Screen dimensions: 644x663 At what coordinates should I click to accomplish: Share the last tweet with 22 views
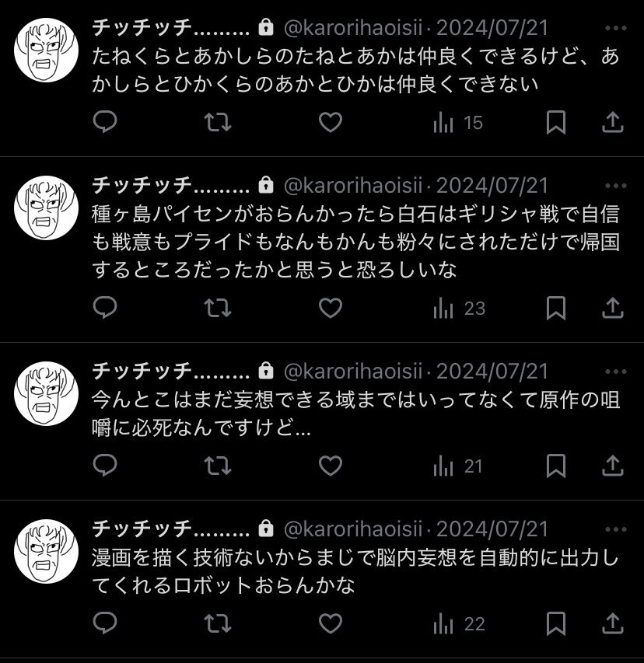pos(613,623)
